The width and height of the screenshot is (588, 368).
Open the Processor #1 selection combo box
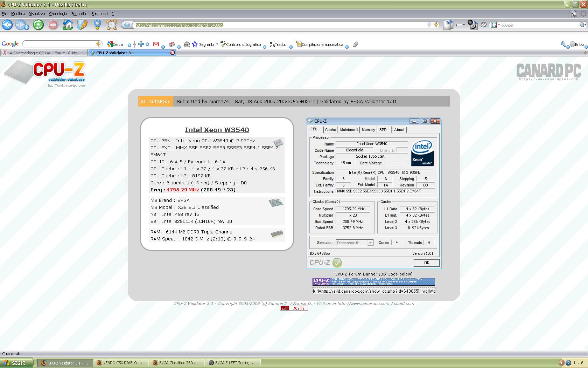(x=355, y=243)
